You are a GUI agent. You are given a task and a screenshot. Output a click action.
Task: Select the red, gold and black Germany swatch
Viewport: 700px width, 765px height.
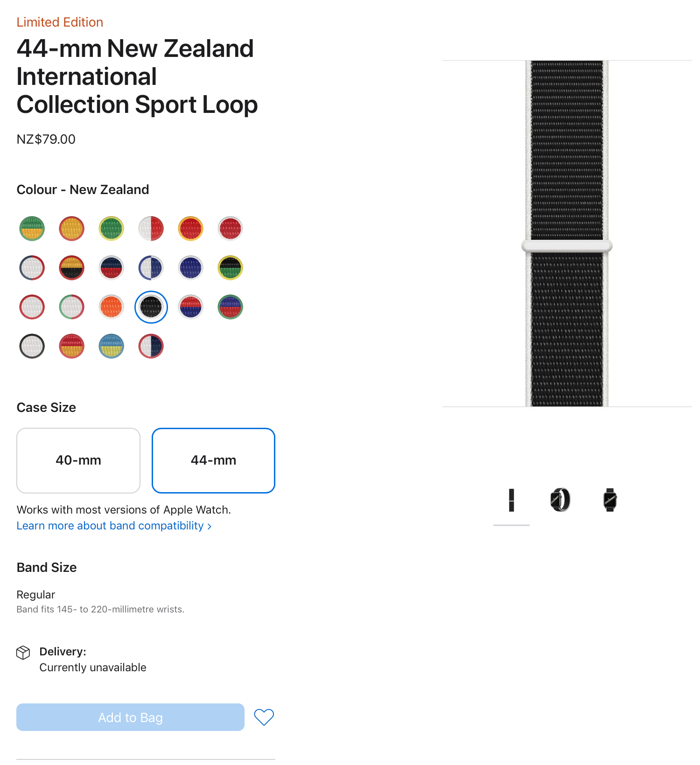coord(71,268)
